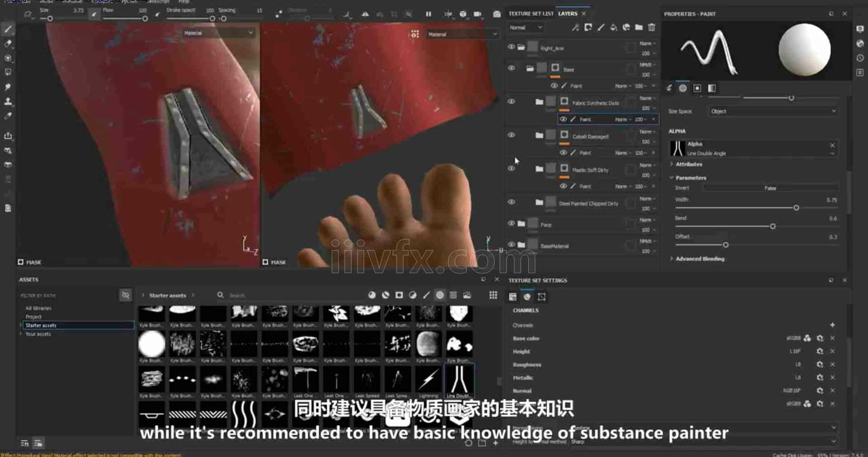Open the Size Space Object dropdown

click(x=772, y=111)
